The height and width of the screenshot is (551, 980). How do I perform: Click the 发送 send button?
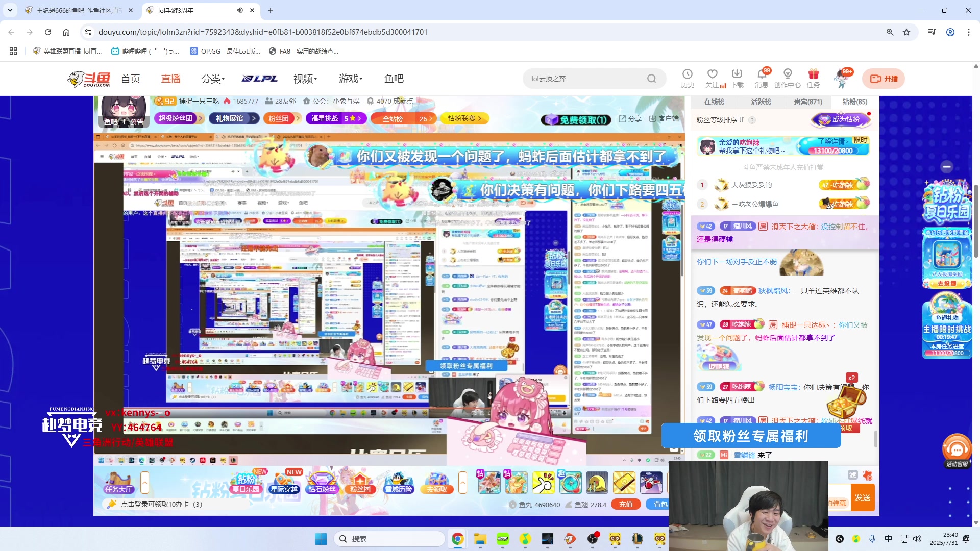863,497
